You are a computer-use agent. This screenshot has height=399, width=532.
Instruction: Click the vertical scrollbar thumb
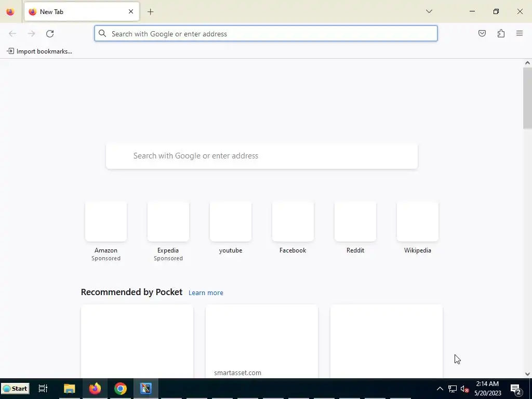click(527, 98)
